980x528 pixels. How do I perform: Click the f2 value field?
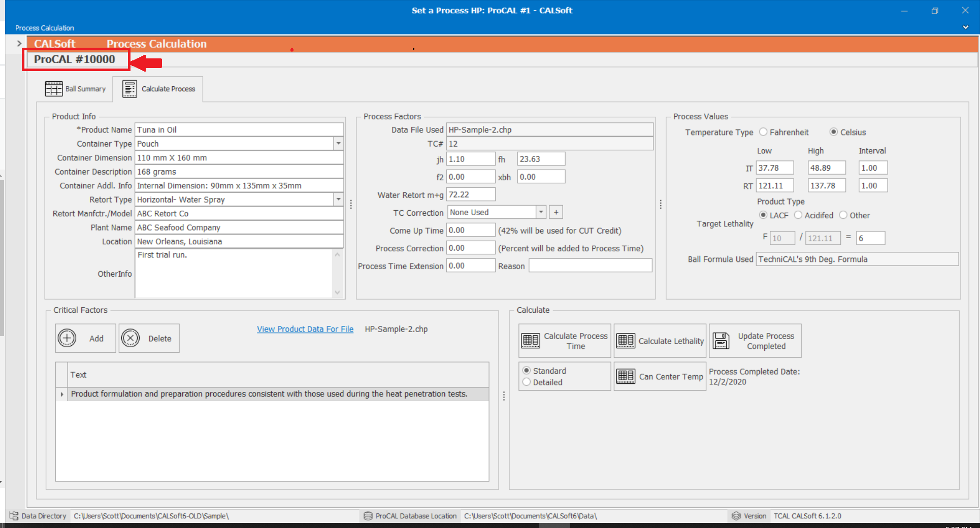pyautogui.click(x=471, y=177)
